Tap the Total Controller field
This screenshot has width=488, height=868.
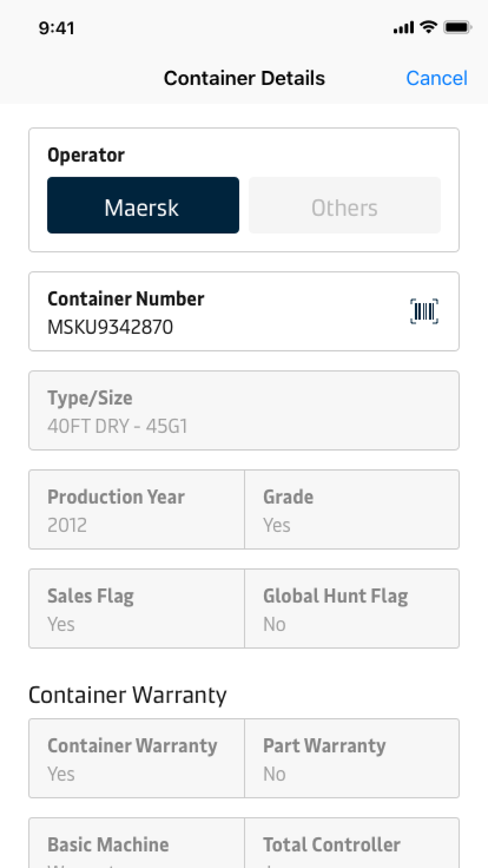pos(351,846)
